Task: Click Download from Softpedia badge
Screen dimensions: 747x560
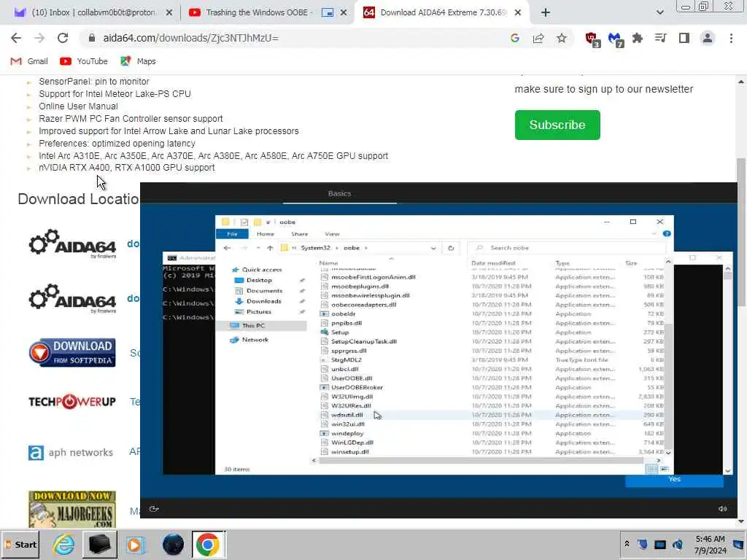Action: point(72,352)
